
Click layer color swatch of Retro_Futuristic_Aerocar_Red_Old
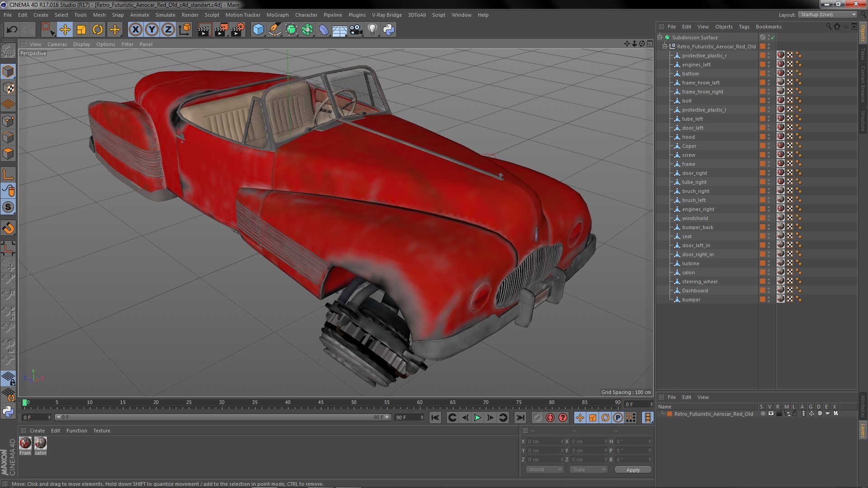pyautogui.click(x=670, y=414)
